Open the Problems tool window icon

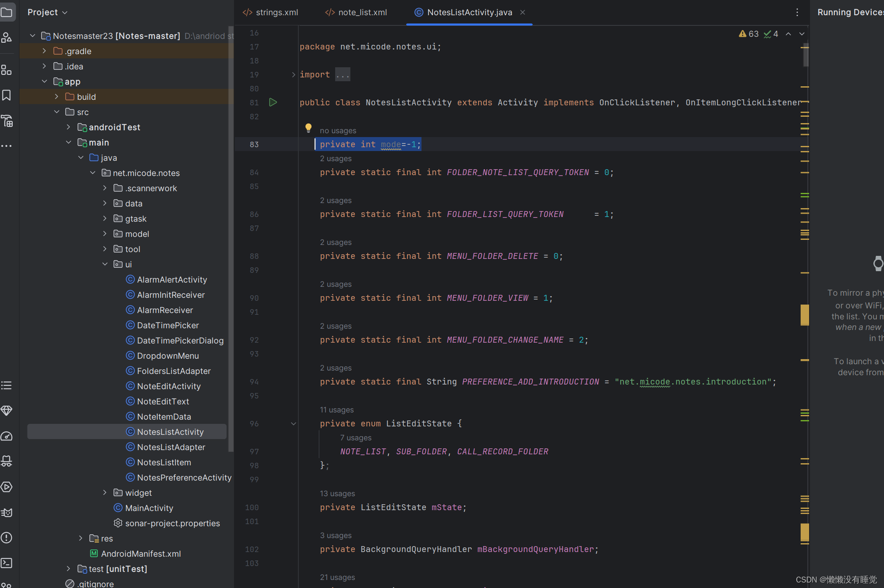point(6,538)
